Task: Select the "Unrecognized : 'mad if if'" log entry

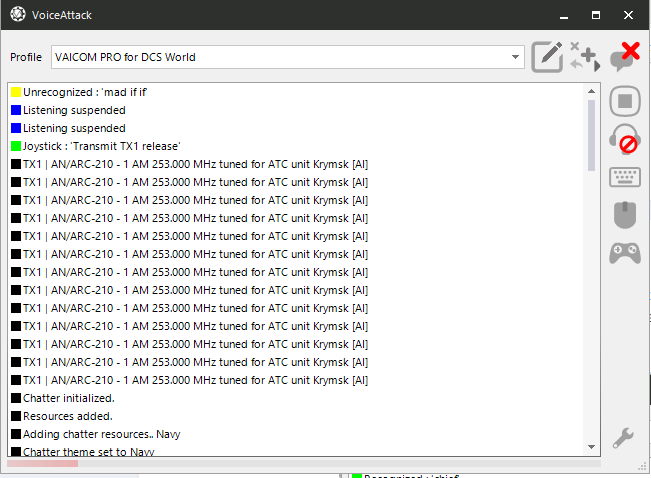Action: click(85, 92)
